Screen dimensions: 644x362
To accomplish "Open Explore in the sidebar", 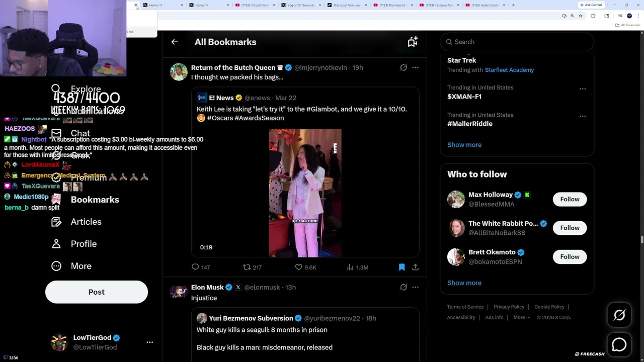I will click(x=76, y=89).
